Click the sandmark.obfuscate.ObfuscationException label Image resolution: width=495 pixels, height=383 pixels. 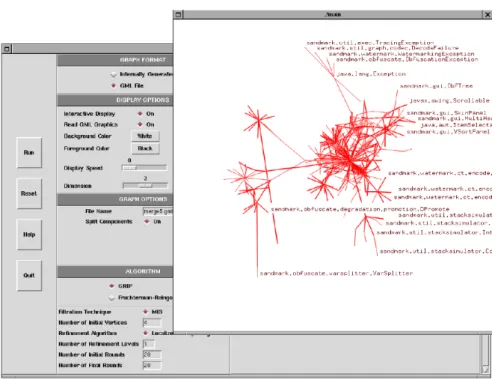(x=407, y=59)
